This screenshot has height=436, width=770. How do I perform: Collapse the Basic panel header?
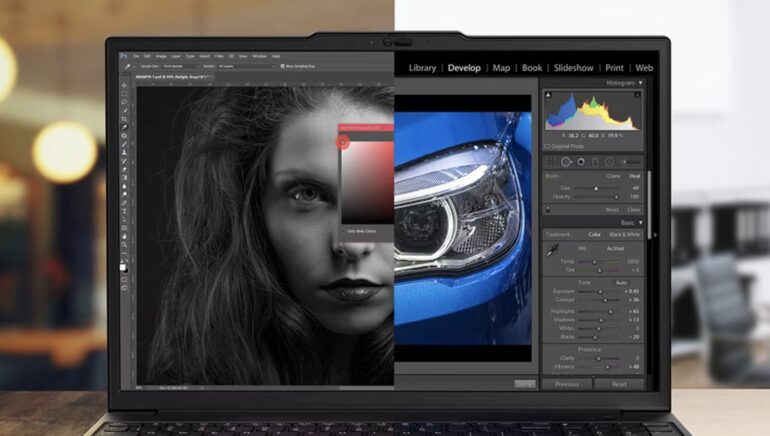640,222
